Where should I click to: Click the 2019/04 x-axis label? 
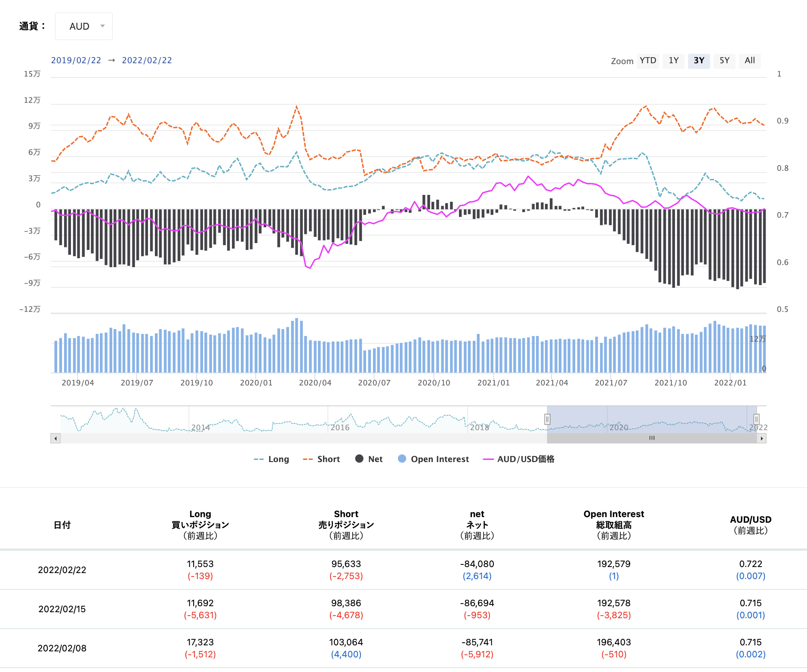click(78, 383)
